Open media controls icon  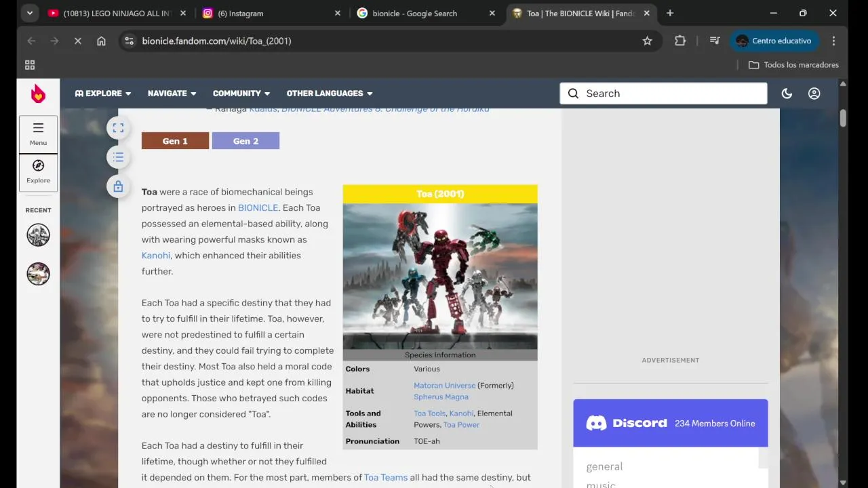715,41
